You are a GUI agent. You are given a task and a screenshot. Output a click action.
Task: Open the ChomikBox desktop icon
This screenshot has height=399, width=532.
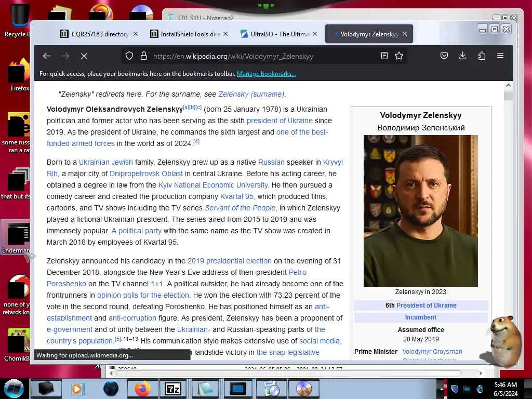(17, 344)
